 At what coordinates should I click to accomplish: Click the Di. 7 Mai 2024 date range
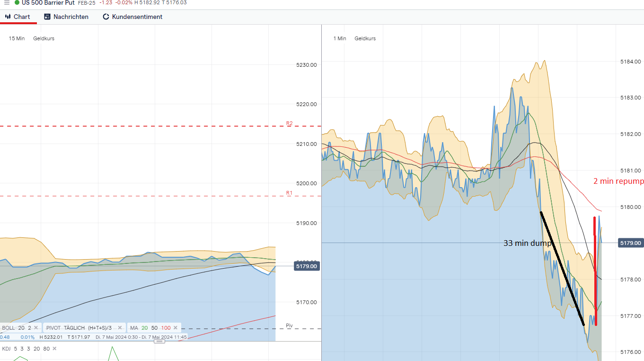(141, 337)
